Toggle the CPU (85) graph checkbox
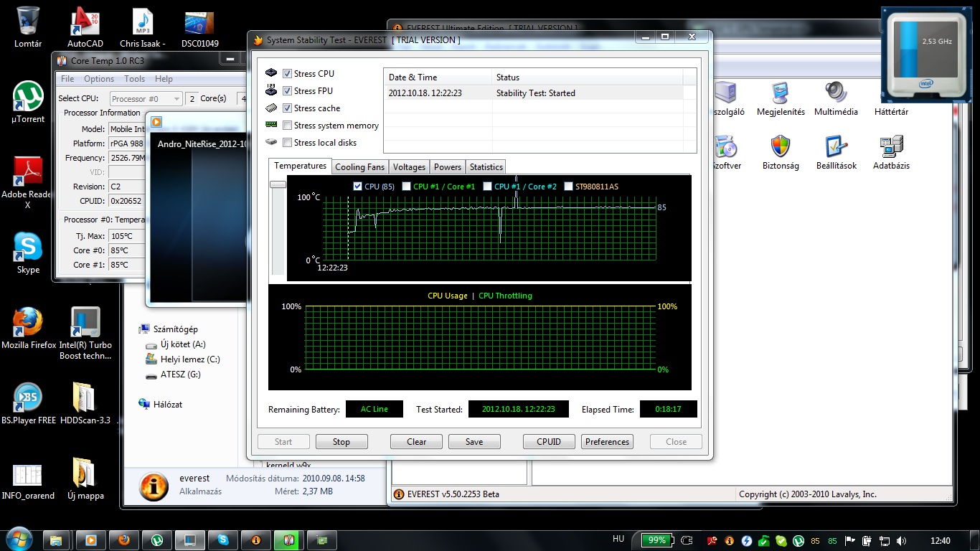Viewport: 980px width, 551px height. pyautogui.click(x=358, y=187)
